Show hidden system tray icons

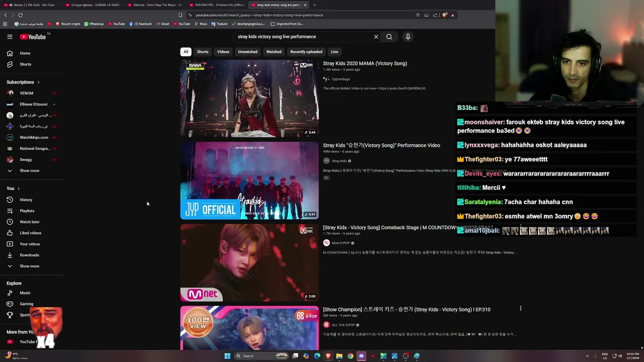click(x=587, y=356)
